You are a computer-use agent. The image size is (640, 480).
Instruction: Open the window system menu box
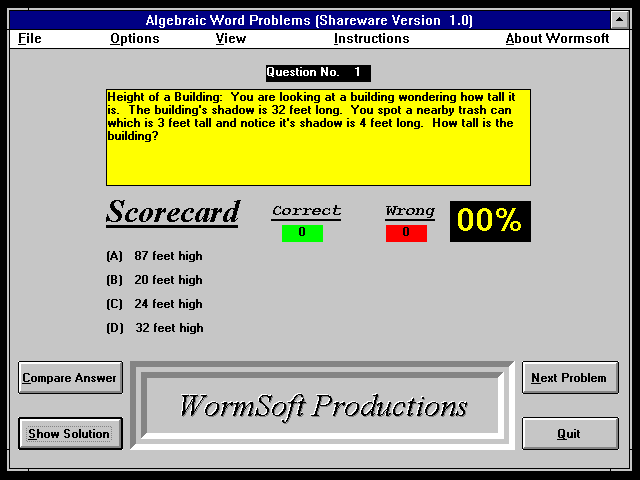pos(10,20)
